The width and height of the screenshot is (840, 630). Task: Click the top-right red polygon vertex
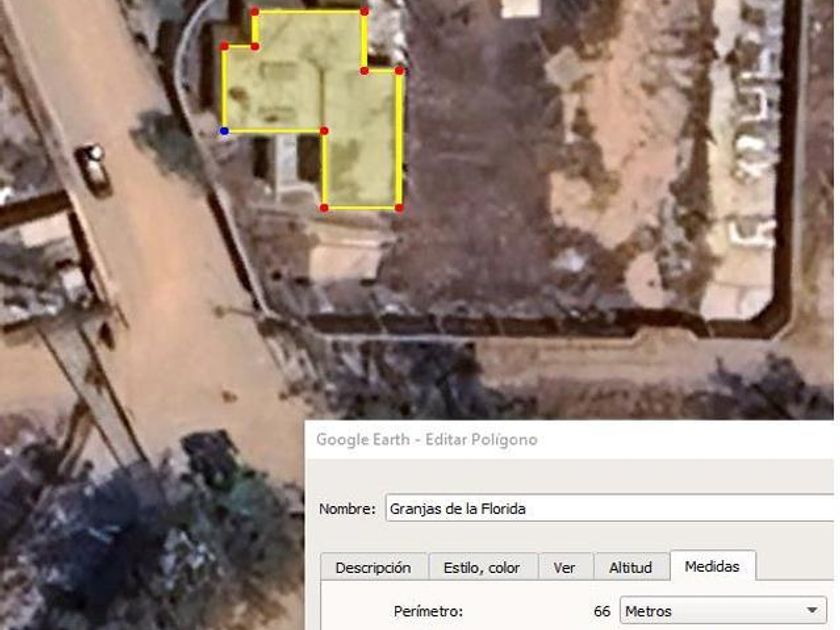click(364, 11)
